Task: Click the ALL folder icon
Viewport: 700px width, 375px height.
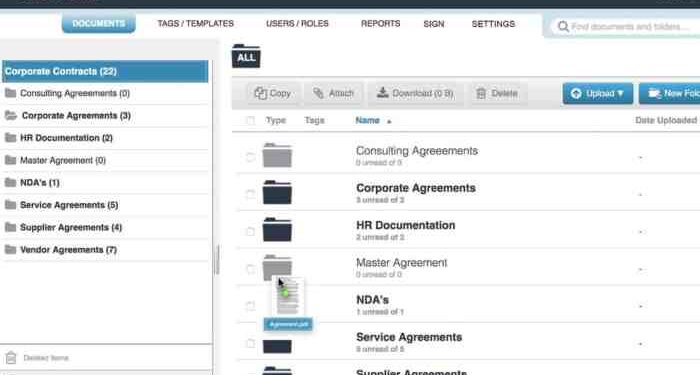Action: [246, 56]
